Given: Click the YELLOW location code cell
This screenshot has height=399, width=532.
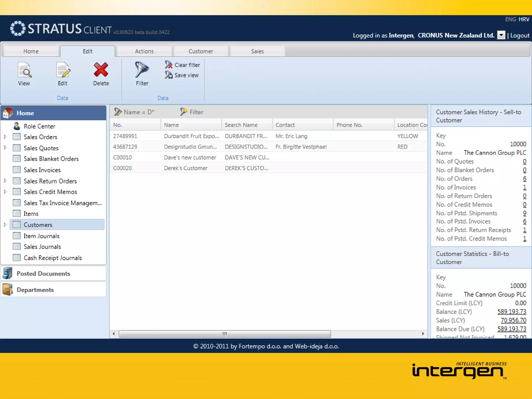Looking at the screenshot, I should click(x=408, y=136).
